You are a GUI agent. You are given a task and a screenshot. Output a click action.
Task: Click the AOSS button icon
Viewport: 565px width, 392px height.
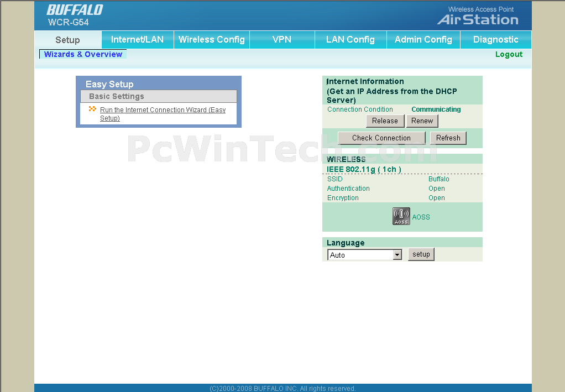(x=401, y=217)
